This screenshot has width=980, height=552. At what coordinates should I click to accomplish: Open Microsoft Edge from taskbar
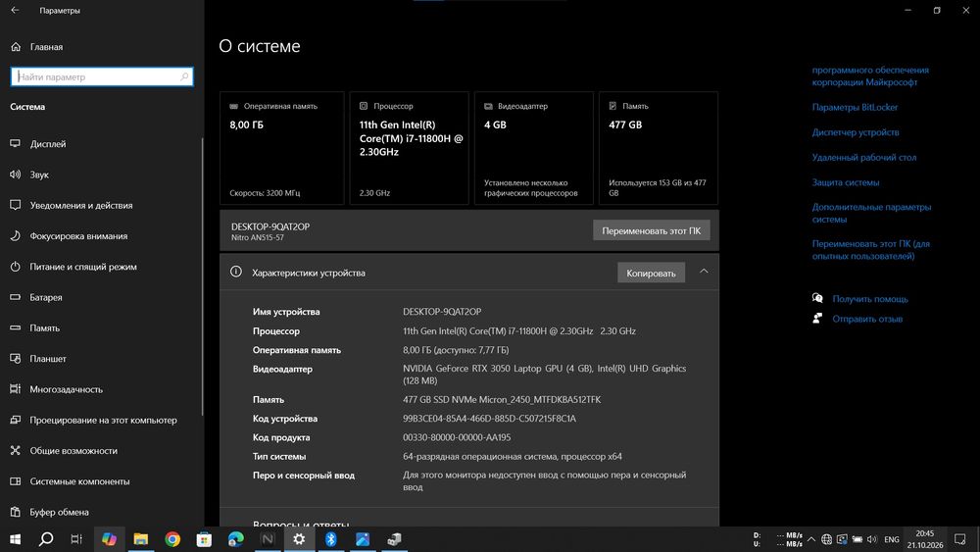(235, 539)
